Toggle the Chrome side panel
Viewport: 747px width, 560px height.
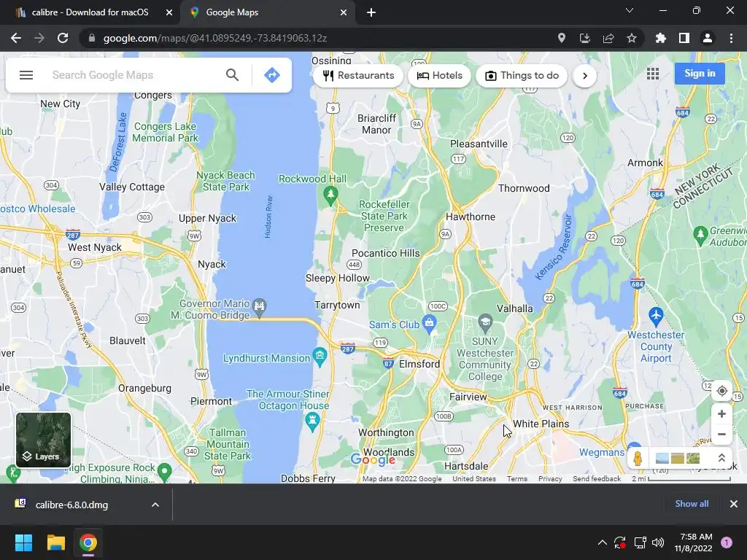point(684,38)
